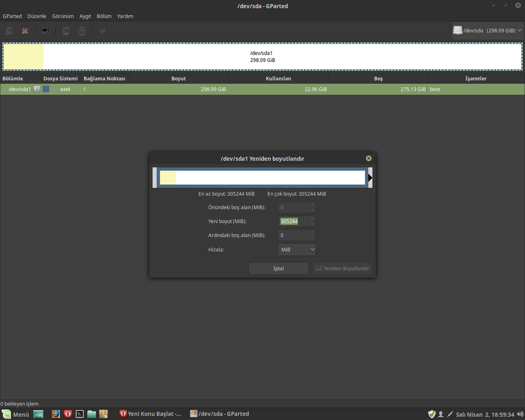525x420 pixels.
Task: Click the Show Desktop taskbar icon
Action: 38,414
